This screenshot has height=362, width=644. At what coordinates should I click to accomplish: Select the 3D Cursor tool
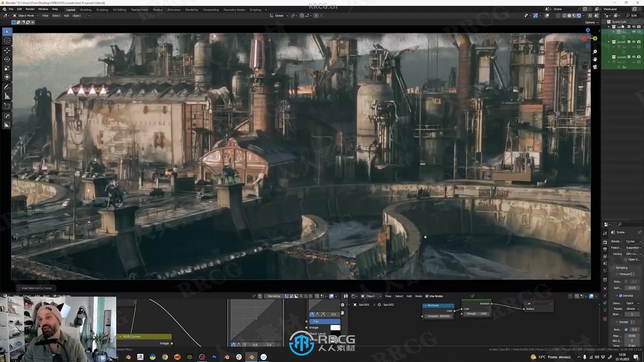pyautogui.click(x=7, y=41)
